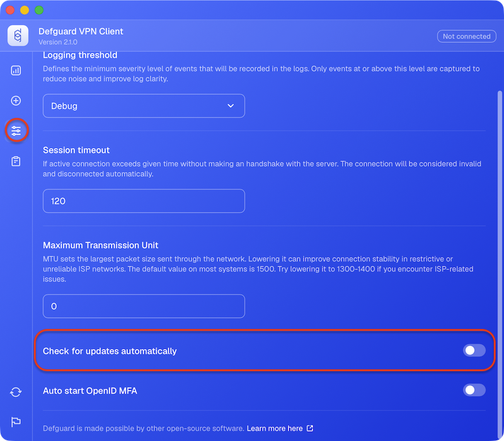Click the Maximum Transmission Unit input field
Viewport: 504px width, 441px height.
tap(144, 306)
